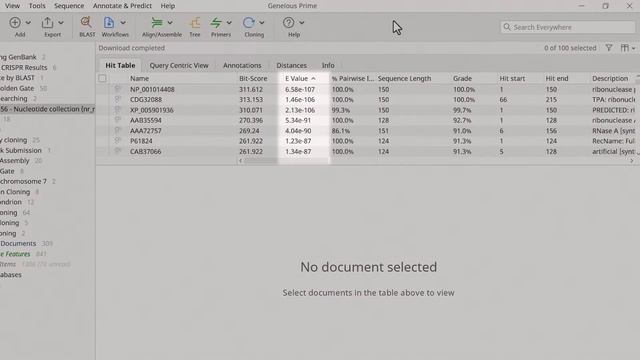Open the chromosome 7 folder
The height and width of the screenshot is (360, 640).
(23, 181)
